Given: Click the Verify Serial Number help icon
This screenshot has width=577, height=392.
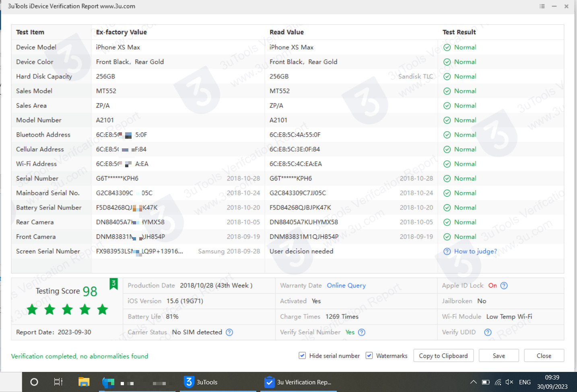Looking at the screenshot, I should 361,332.
